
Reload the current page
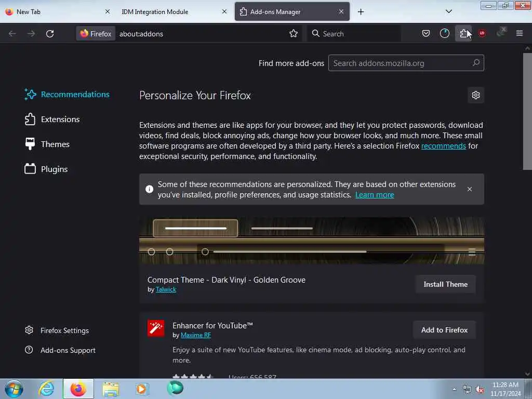(x=50, y=34)
